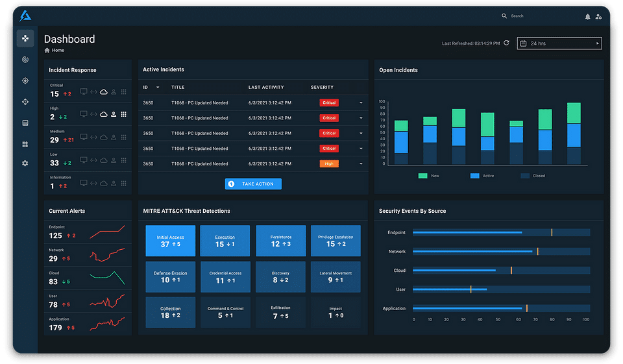Expand the High severity incident row
623x364 pixels.
point(361,164)
